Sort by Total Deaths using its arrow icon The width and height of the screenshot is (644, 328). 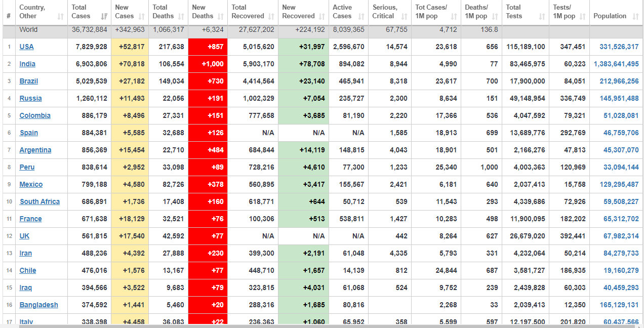point(181,17)
